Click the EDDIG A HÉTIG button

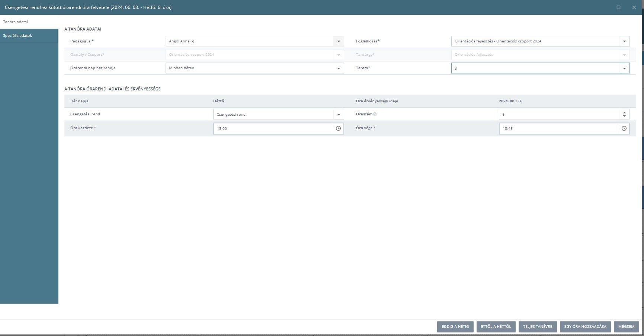coord(455,327)
